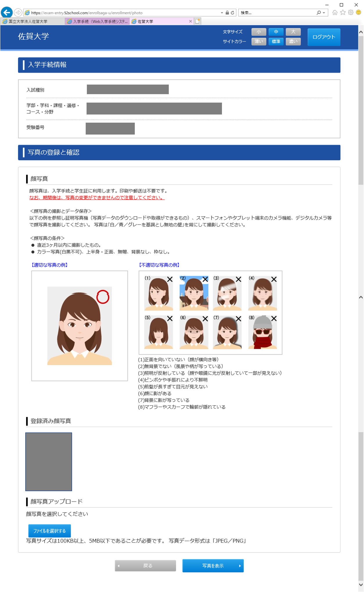Click the registered face photo thumbnail
The width and height of the screenshot is (364, 592).
(x=49, y=462)
